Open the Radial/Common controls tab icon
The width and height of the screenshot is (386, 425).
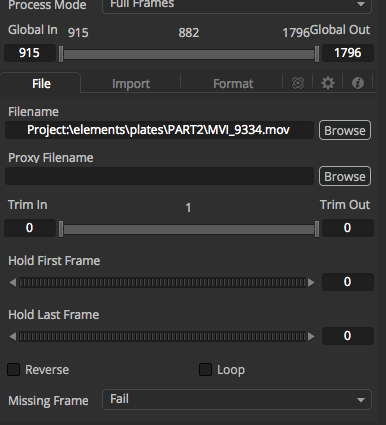pos(298,83)
